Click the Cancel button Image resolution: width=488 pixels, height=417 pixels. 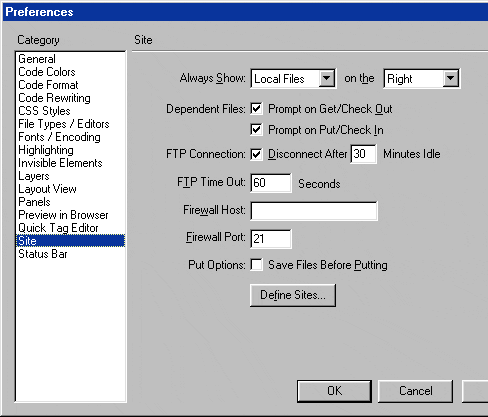coord(415,391)
